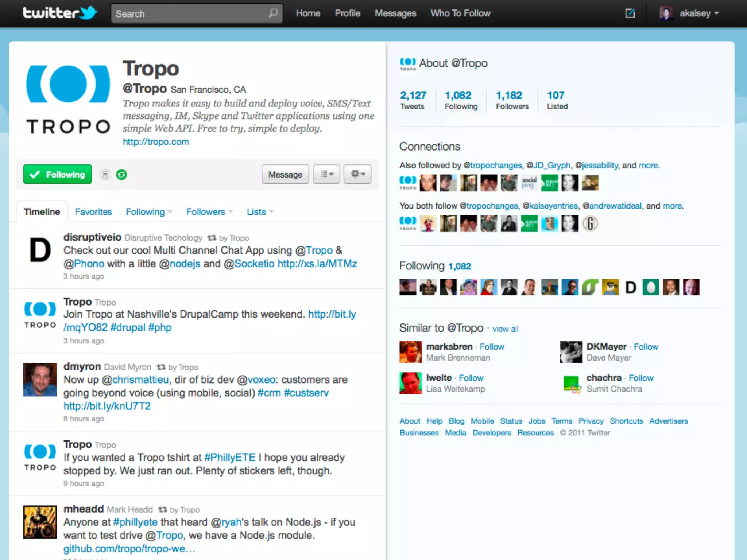The width and height of the screenshot is (747, 560).
Task: Toggle the green Following button
Action: pos(58,174)
